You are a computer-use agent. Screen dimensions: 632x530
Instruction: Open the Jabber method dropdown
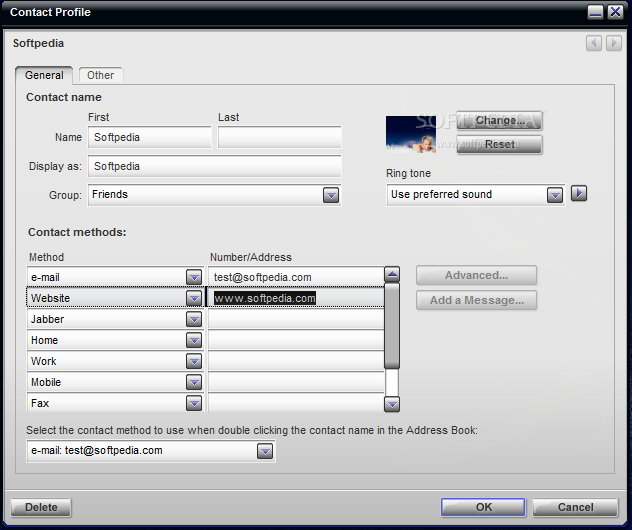tap(194, 319)
